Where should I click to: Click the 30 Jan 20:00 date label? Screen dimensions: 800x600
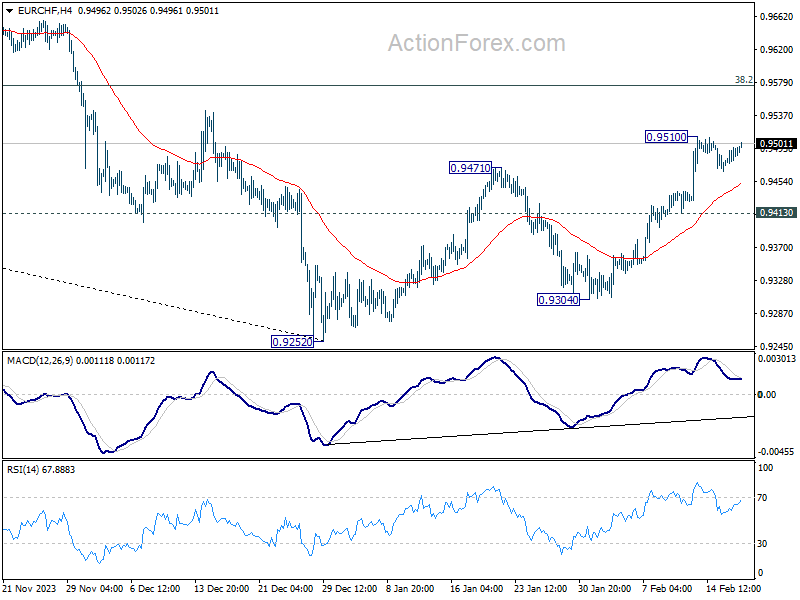(605, 588)
